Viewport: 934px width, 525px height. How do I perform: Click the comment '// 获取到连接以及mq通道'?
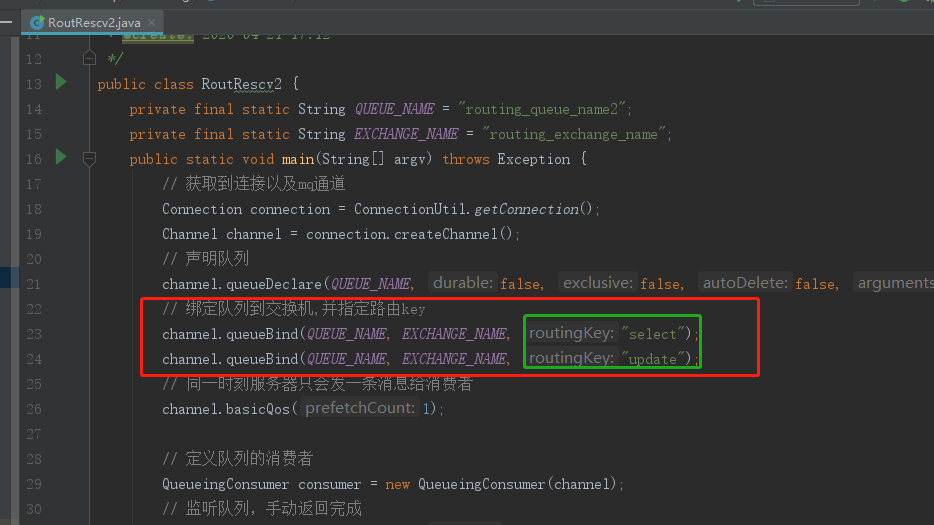[254, 184]
